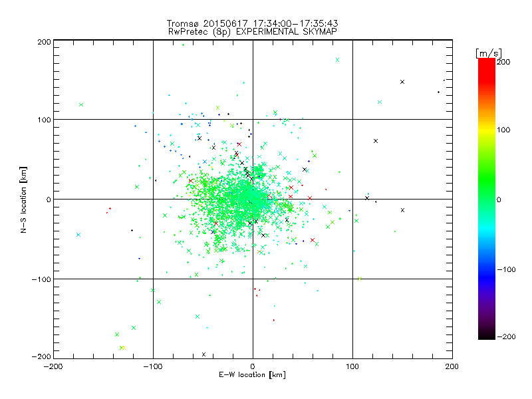Click the colorbar label '-200'

click(506, 336)
